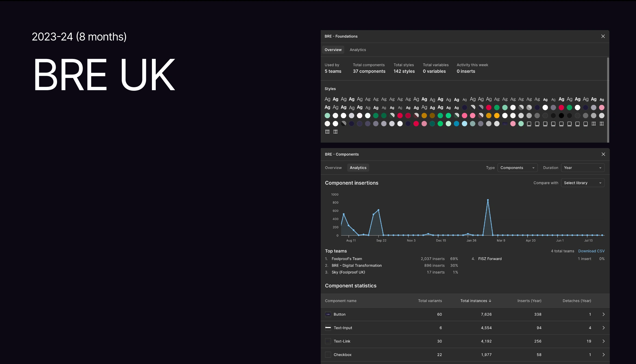
Task: Expand the Text-Link row chevron
Action: click(603, 341)
